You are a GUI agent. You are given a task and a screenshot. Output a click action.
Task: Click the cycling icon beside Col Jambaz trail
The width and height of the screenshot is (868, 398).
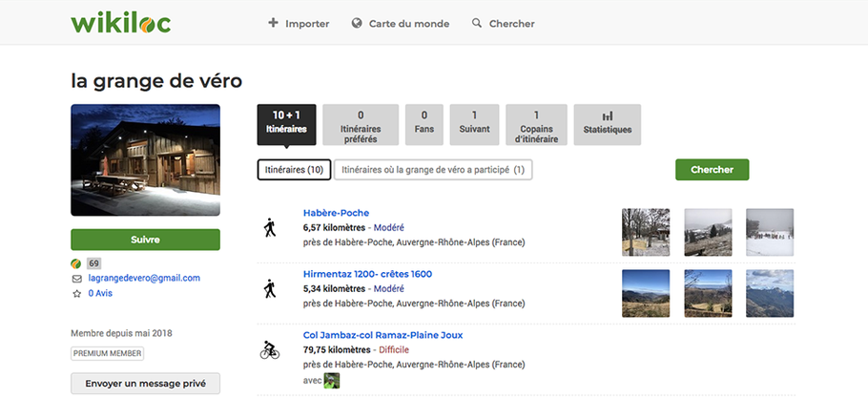pos(270,350)
